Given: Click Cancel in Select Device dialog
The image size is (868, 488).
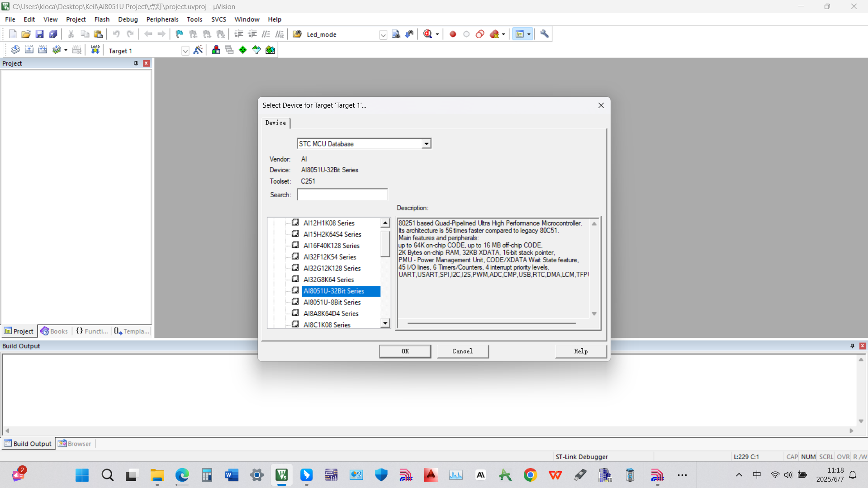Looking at the screenshot, I should [x=462, y=351].
